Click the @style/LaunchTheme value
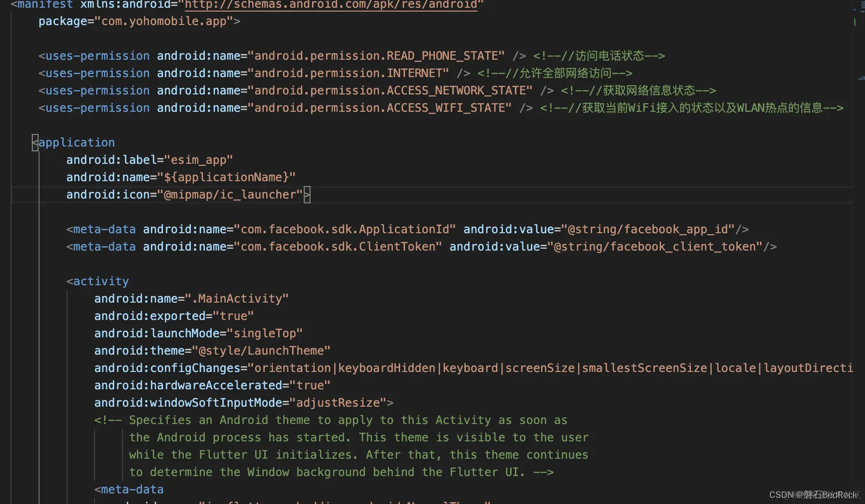The image size is (865, 504). point(261,351)
